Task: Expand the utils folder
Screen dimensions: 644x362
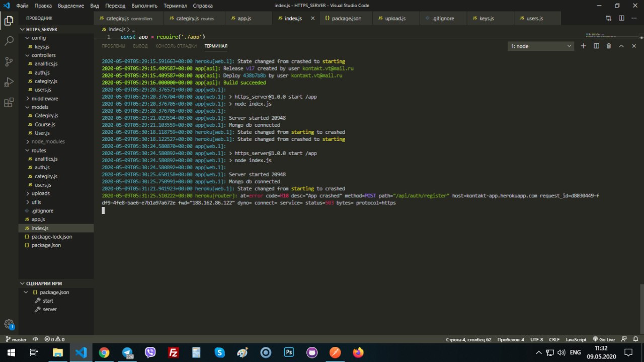Action: [56, 202]
